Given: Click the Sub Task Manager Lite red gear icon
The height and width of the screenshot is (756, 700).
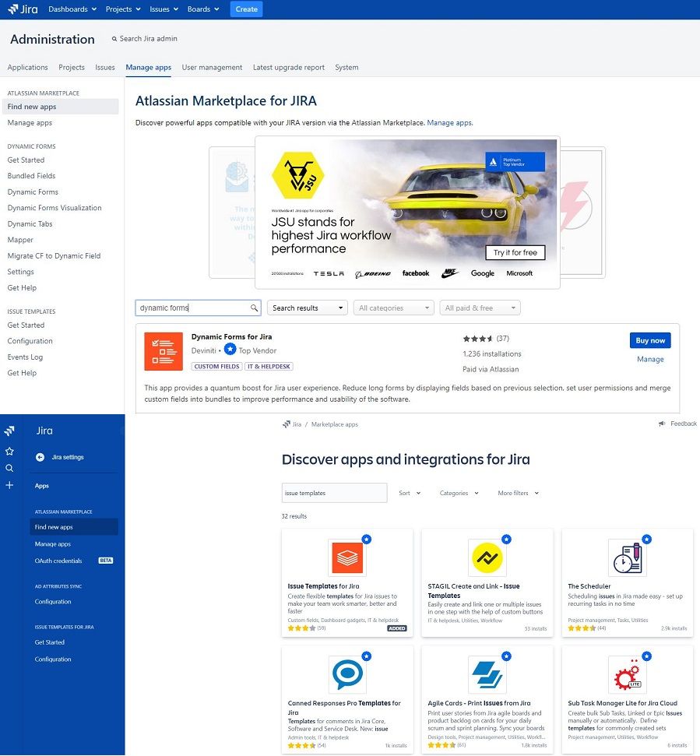Looking at the screenshot, I should click(x=628, y=674).
